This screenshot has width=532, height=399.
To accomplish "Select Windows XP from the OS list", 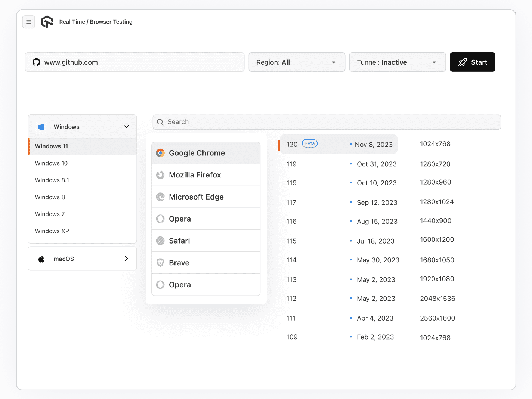I will click(52, 231).
